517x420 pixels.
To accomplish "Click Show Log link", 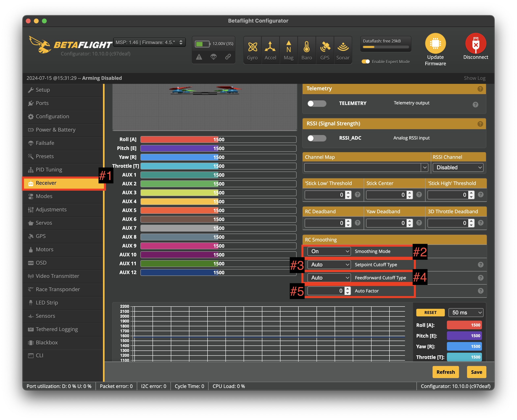I will coord(474,78).
